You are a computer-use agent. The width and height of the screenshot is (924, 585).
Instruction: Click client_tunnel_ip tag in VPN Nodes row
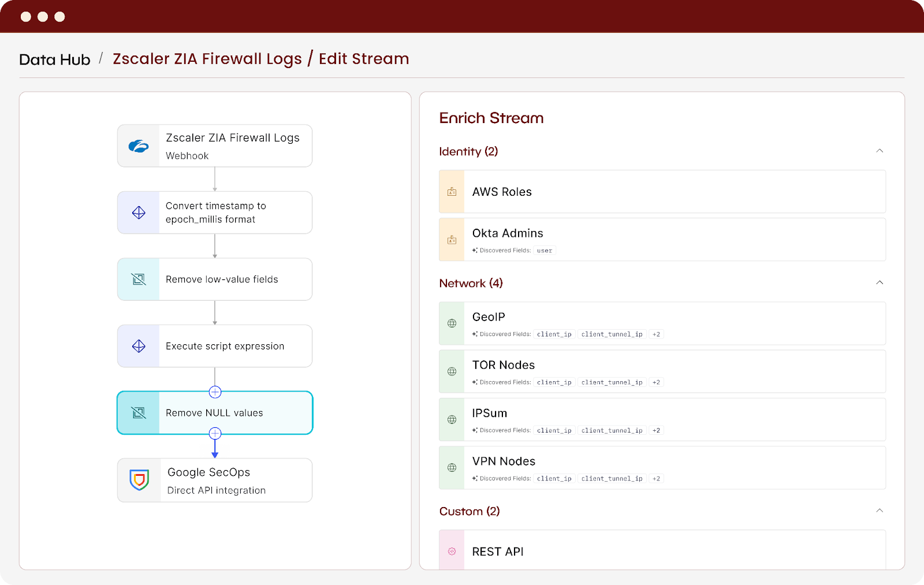tap(612, 479)
